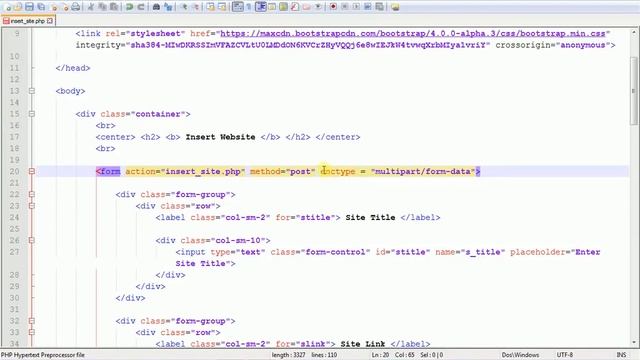Click the Paste toolbar icon
This screenshot has height=360, width=640.
point(114,7)
